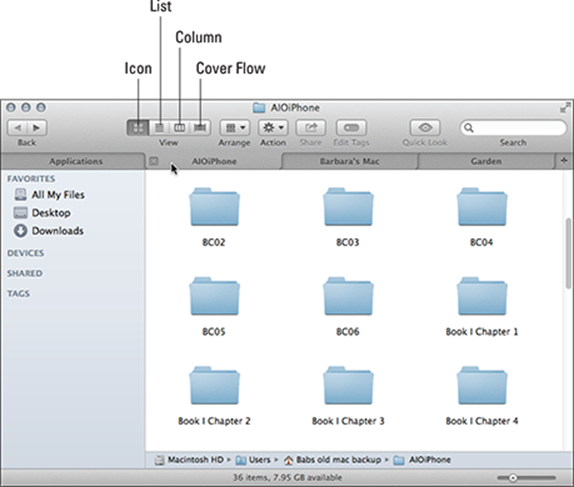Go forward using the right arrow button
This screenshot has width=574, height=487.
(37, 128)
